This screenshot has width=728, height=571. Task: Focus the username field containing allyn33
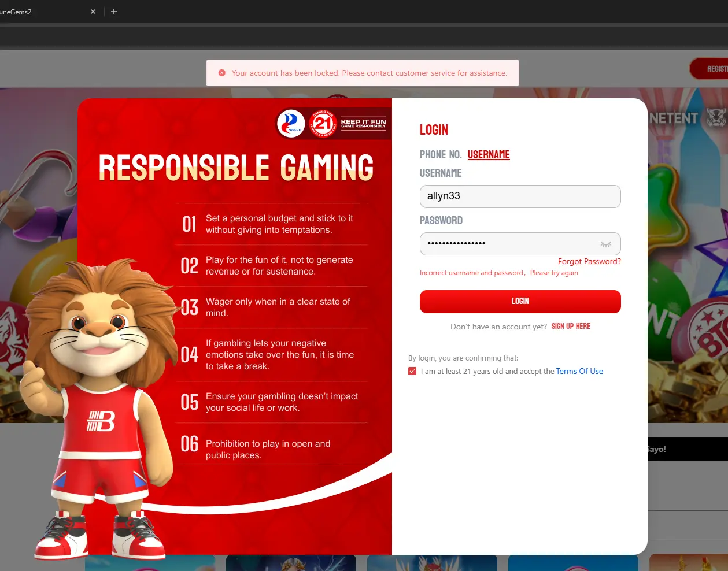point(520,196)
